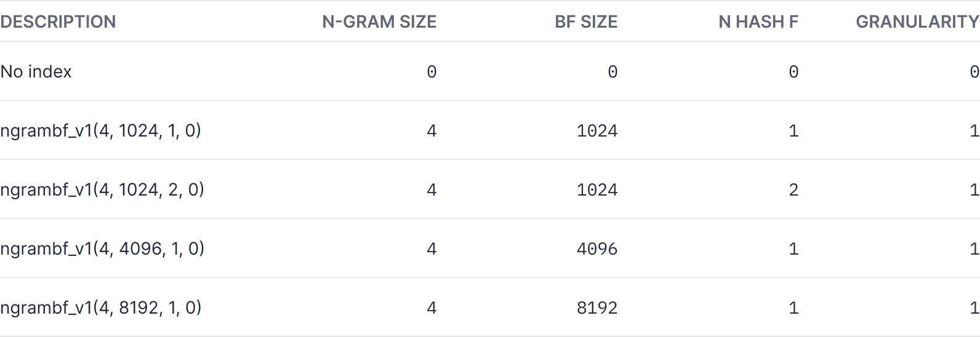
Task: Click the BF size 4096 value
Action: pos(597,249)
